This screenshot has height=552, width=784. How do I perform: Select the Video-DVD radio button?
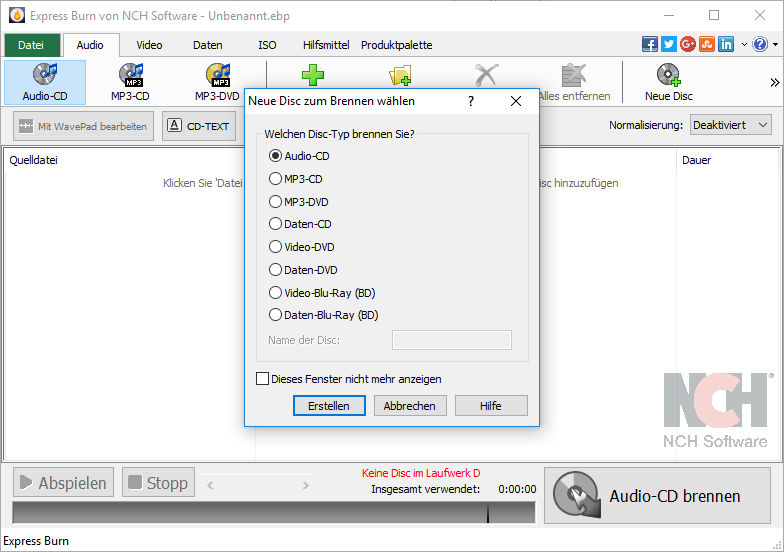(x=275, y=246)
